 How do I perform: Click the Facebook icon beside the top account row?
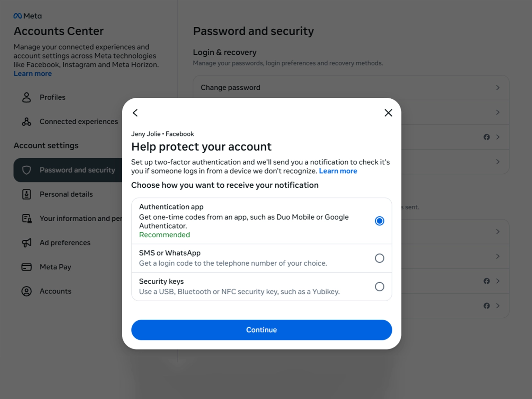[x=487, y=137]
